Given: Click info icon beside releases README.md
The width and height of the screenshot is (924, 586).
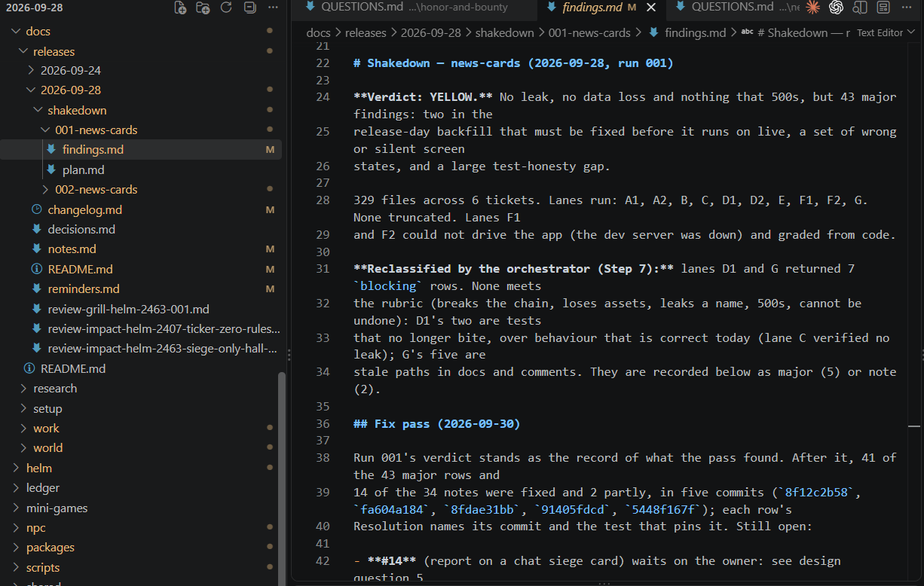Looking at the screenshot, I should (37, 269).
